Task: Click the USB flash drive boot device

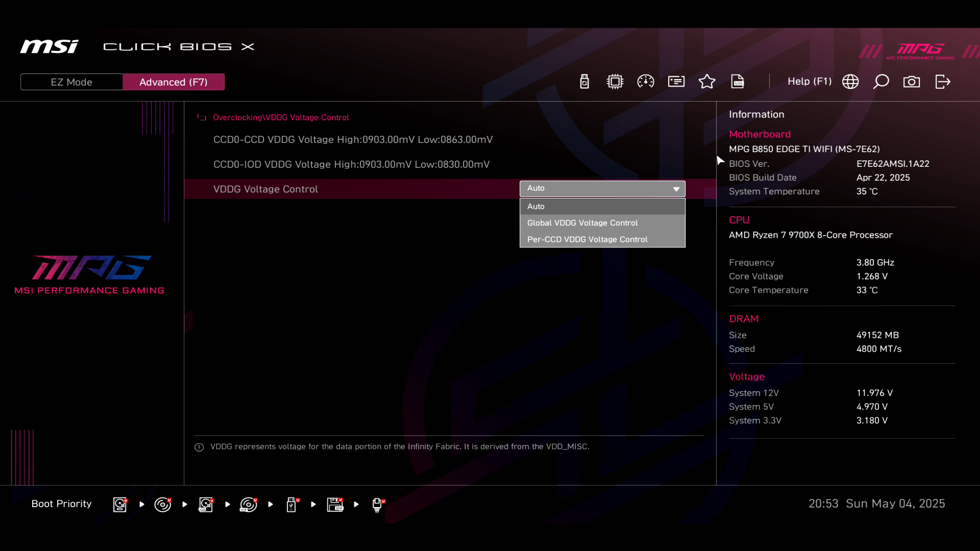Action: pyautogui.click(x=291, y=505)
